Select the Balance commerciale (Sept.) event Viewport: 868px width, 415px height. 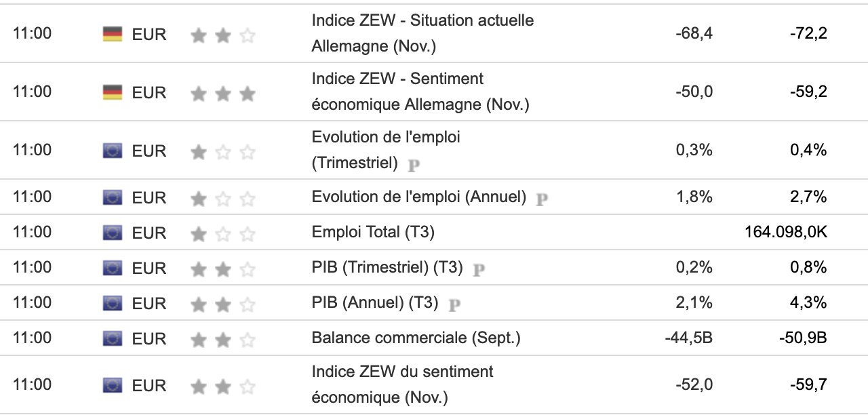point(416,338)
